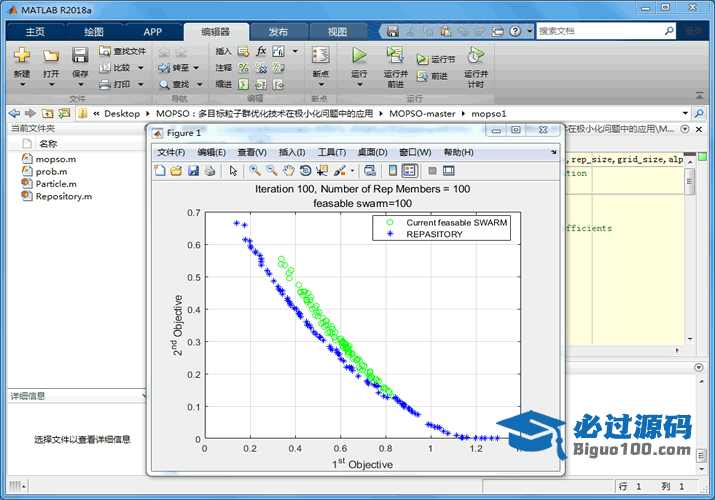Screen dimensions: 715x500
Task: Switch to the Plots (绘图) tab
Action: [94, 31]
